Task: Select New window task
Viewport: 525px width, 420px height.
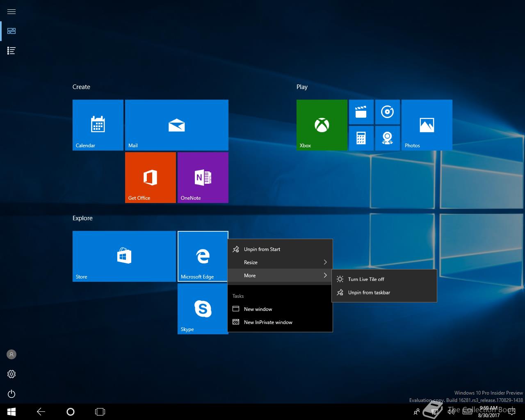Action: [x=280, y=309]
